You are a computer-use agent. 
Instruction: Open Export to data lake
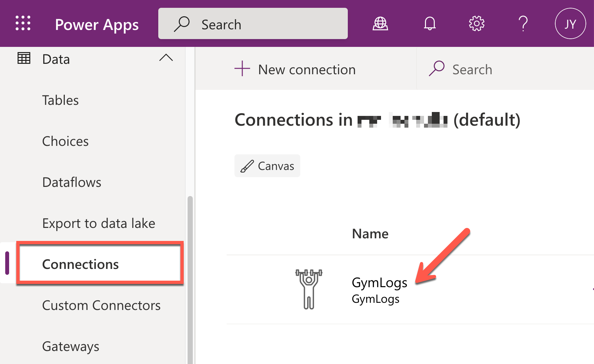point(99,223)
